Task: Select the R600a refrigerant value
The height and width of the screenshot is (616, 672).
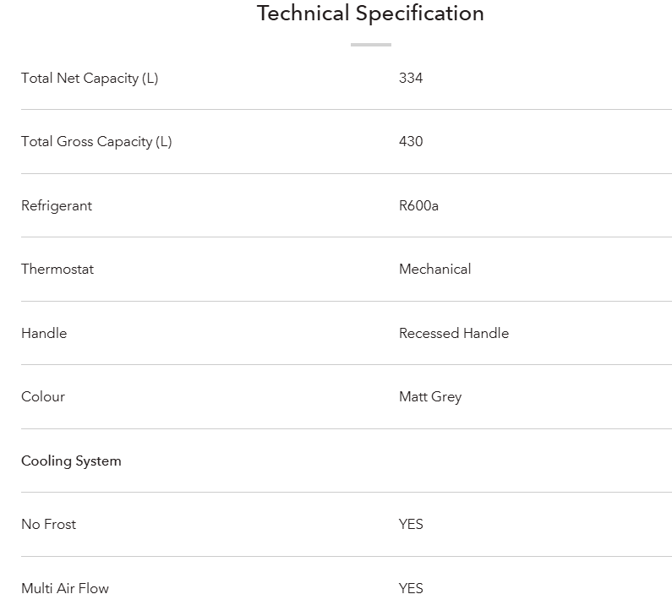Action: pos(418,206)
